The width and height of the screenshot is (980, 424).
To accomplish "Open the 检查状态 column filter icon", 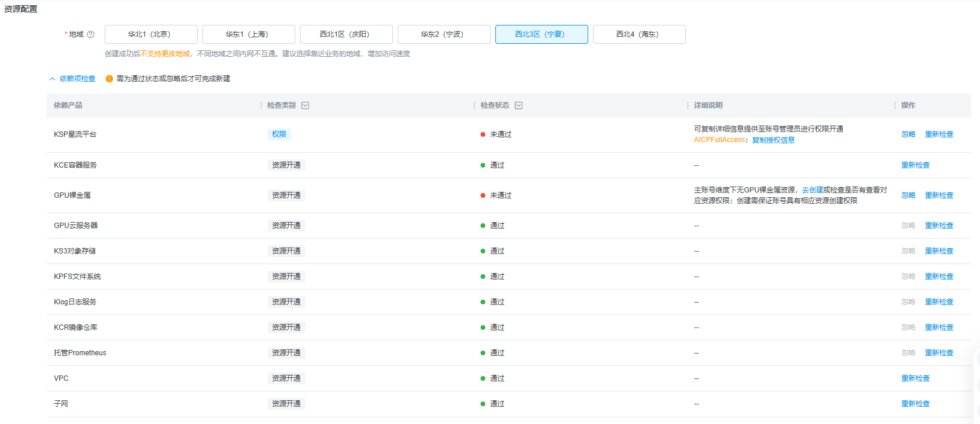I will 518,105.
